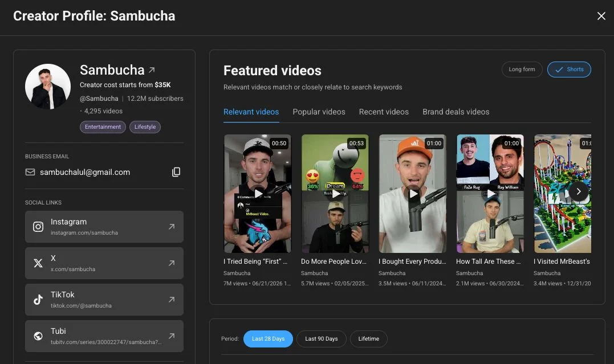
Task: Open the TikTok link arrow
Action: click(x=172, y=300)
